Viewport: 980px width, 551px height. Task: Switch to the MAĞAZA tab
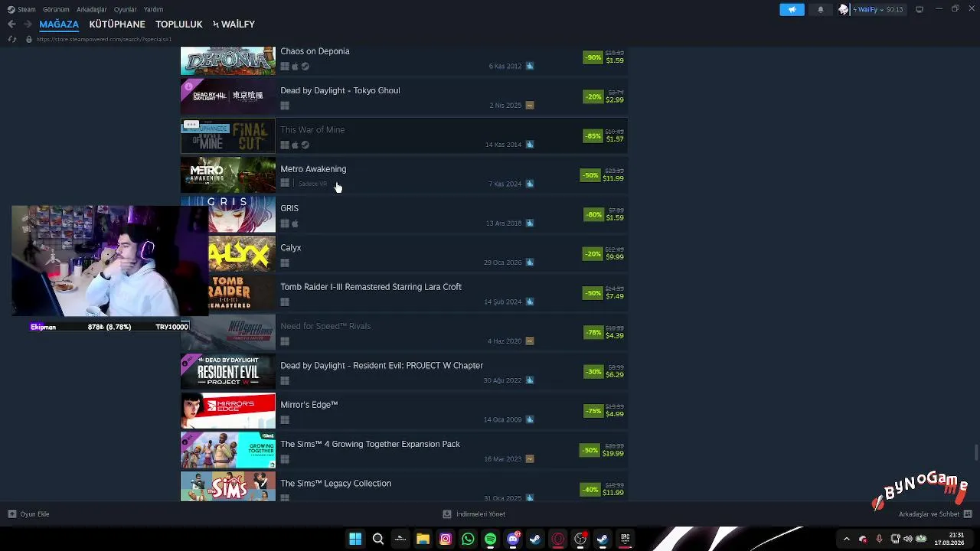click(x=59, y=24)
